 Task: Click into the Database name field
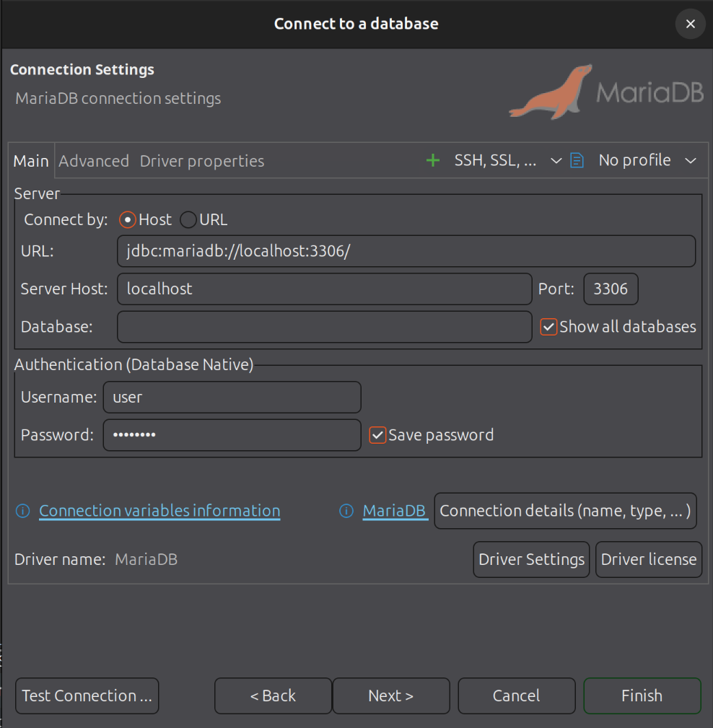[324, 327]
